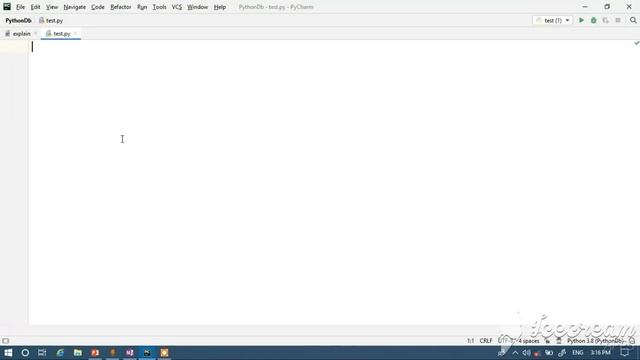Open the Windows Start menu

[8, 353]
